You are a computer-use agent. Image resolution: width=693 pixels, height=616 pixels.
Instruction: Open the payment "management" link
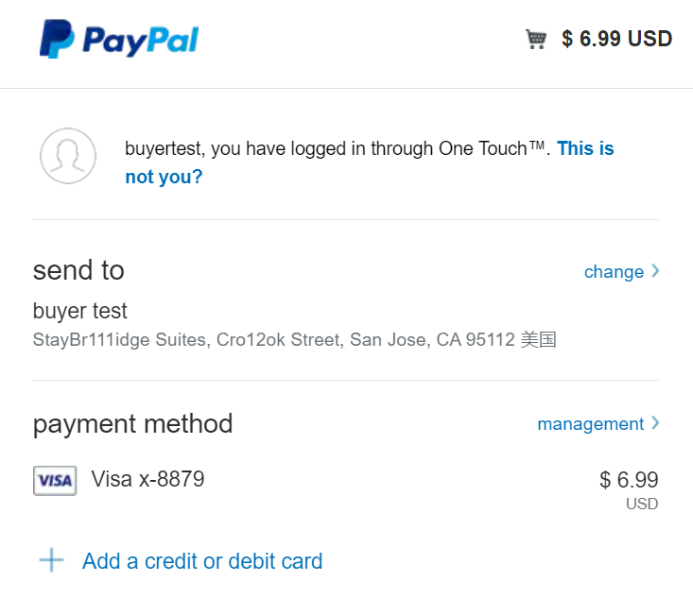pos(590,424)
